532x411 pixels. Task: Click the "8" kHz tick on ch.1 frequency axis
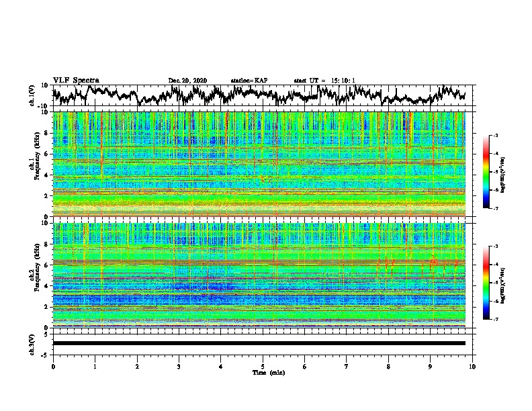(46, 133)
